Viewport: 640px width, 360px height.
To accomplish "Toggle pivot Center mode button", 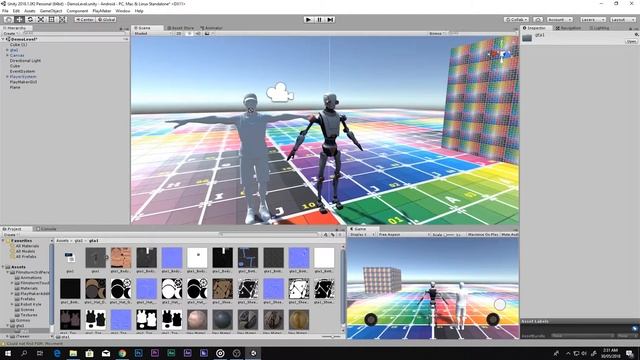I will tap(85, 19).
